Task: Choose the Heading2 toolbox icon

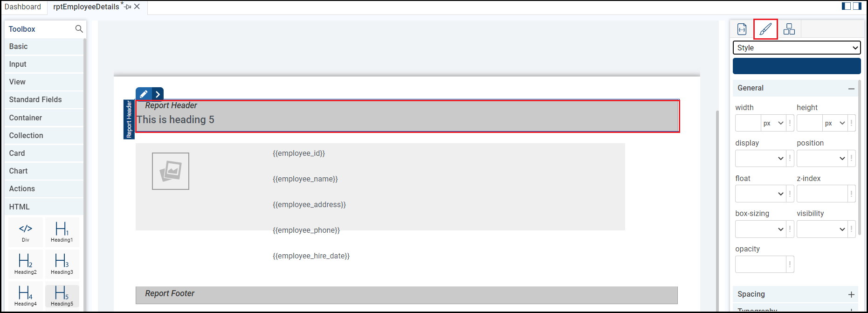Action: click(26, 264)
